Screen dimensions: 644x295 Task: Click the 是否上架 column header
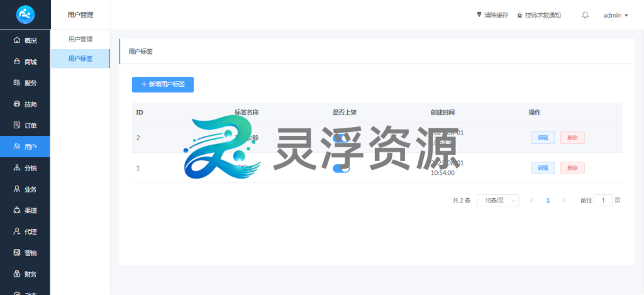345,112
